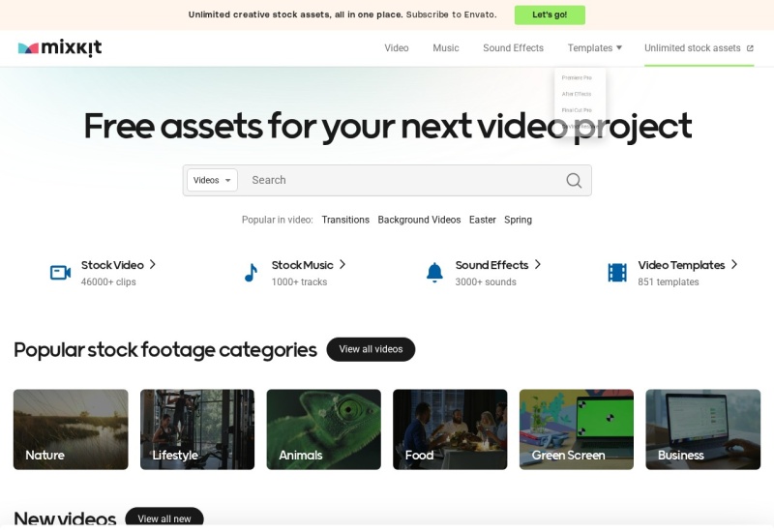Screen dimensions: 774x532
Task: Click the Sound Effects bell icon
Action: coord(434,273)
